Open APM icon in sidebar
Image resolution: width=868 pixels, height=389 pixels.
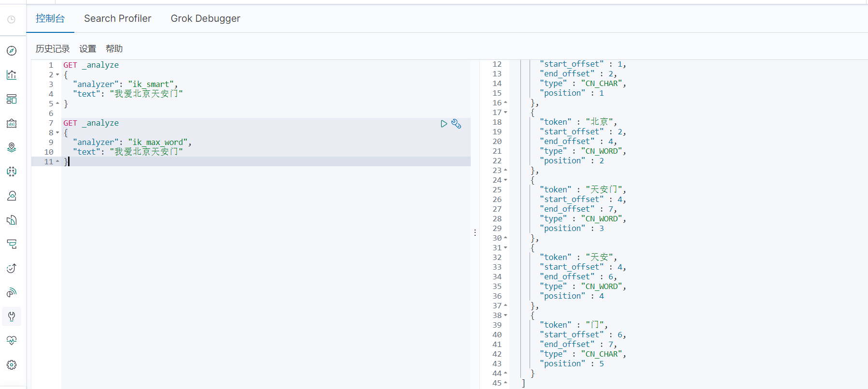(x=12, y=244)
